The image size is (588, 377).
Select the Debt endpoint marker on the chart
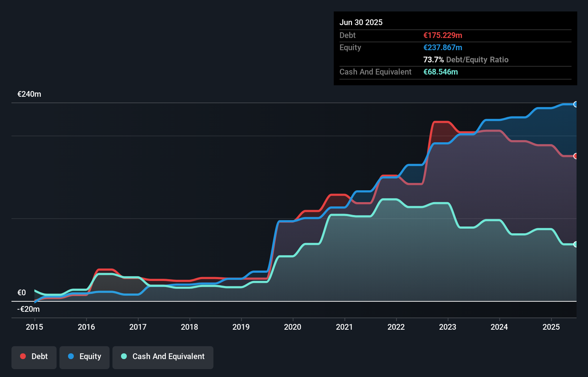point(576,156)
